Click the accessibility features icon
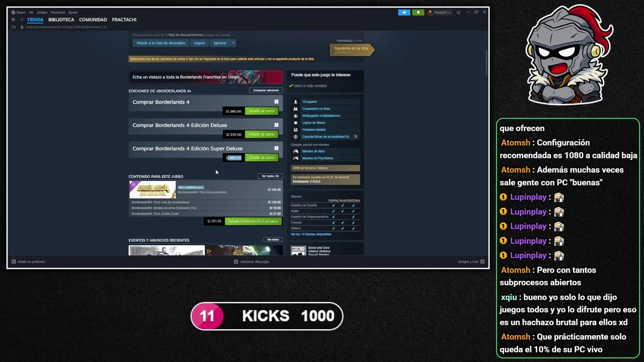This screenshot has height=362, width=644. (296, 137)
